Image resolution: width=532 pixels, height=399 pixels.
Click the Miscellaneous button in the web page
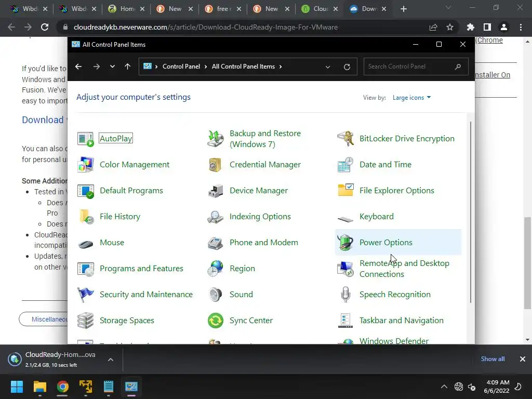[x=44, y=320]
